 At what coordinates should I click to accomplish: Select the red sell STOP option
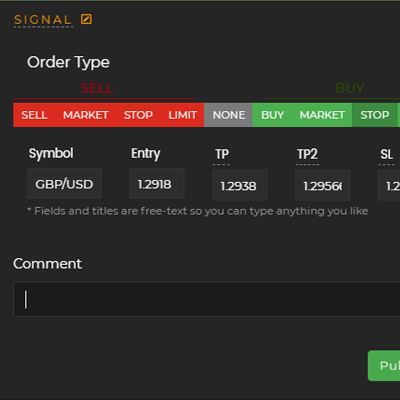138,115
